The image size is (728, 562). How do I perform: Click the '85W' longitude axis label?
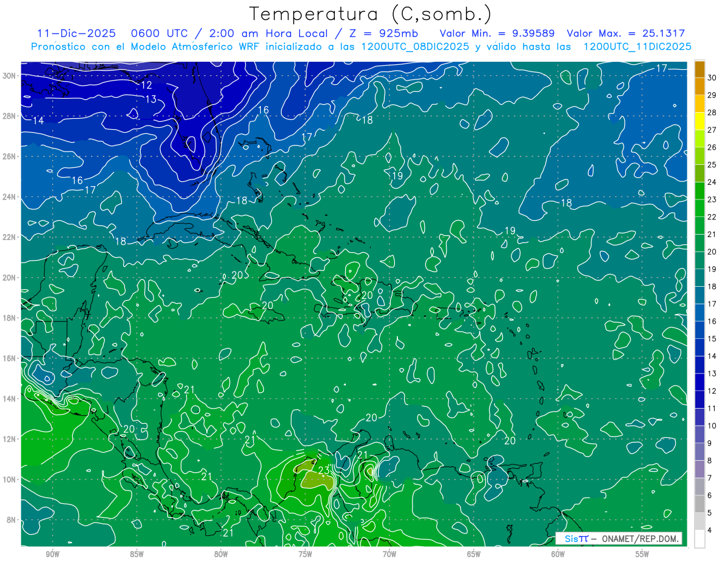coord(136,554)
